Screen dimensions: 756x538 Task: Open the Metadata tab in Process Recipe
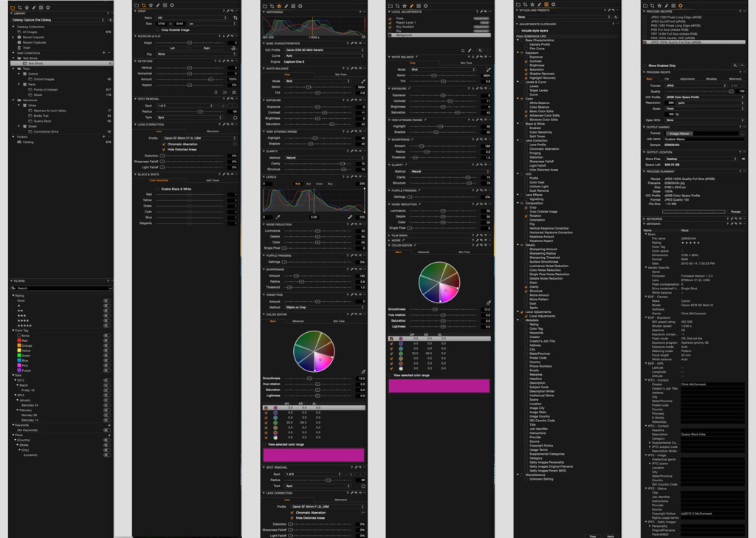tap(711, 78)
